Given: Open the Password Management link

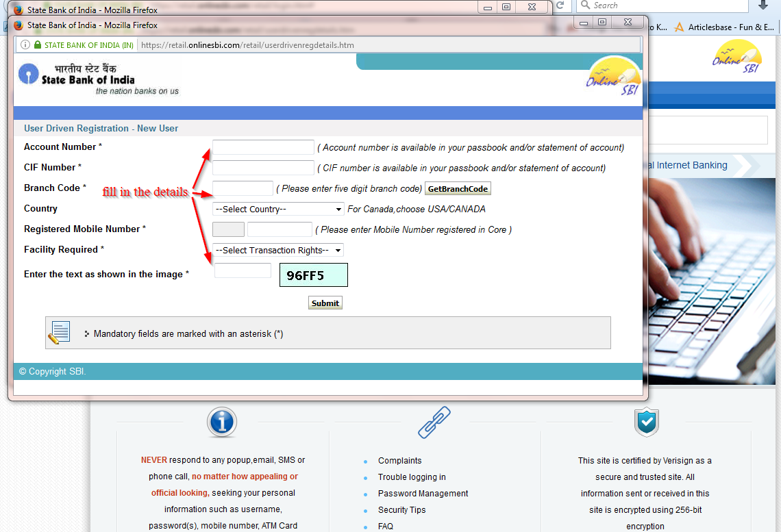Looking at the screenshot, I should pyautogui.click(x=423, y=494).
